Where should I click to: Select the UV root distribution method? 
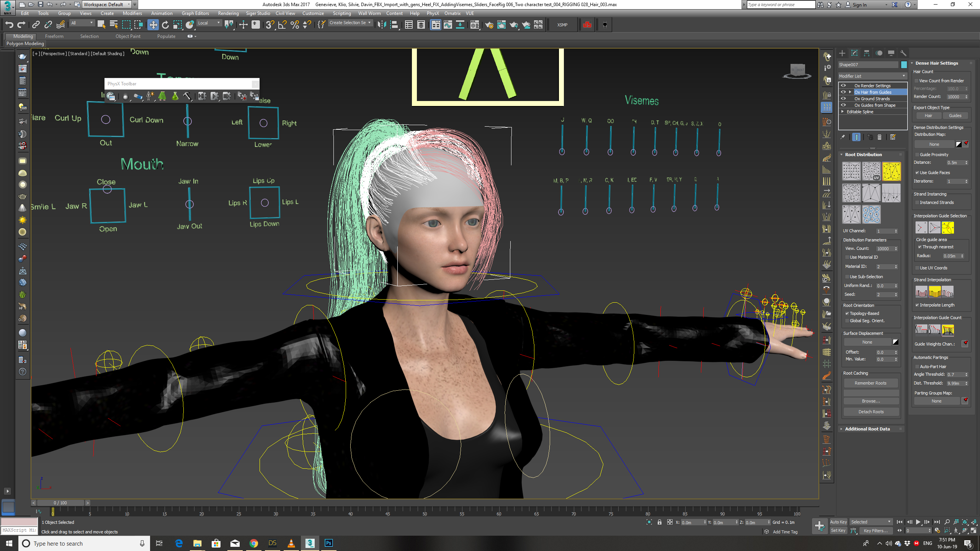click(871, 171)
